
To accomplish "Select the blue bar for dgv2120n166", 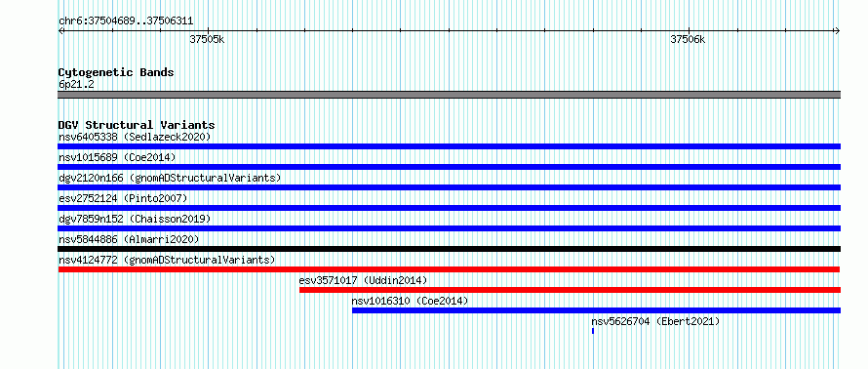I will pos(449,187).
